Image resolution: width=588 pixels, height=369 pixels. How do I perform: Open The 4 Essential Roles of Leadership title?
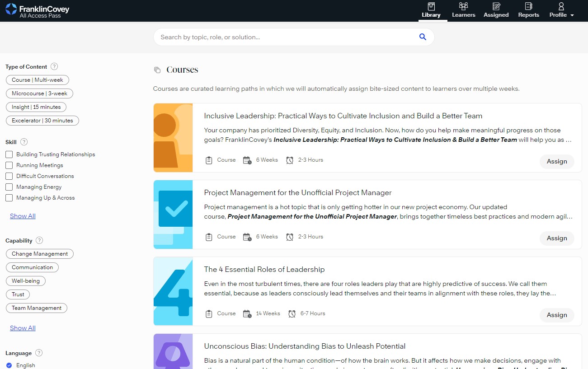coord(264,269)
